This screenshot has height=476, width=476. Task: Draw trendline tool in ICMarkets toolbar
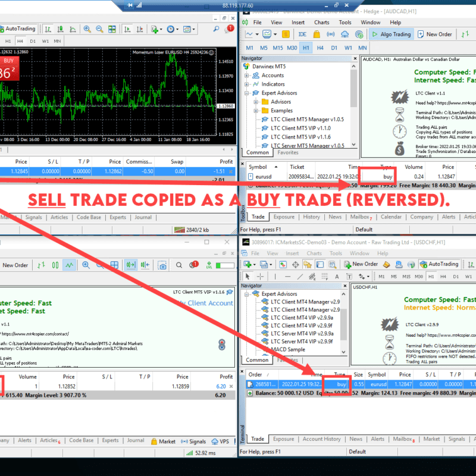coord(300,277)
